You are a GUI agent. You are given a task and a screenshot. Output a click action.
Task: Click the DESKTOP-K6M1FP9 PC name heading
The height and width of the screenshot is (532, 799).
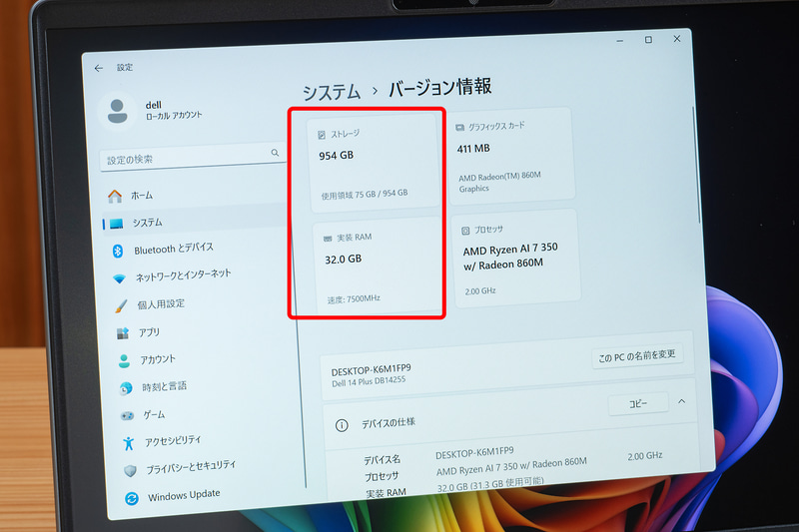371,369
